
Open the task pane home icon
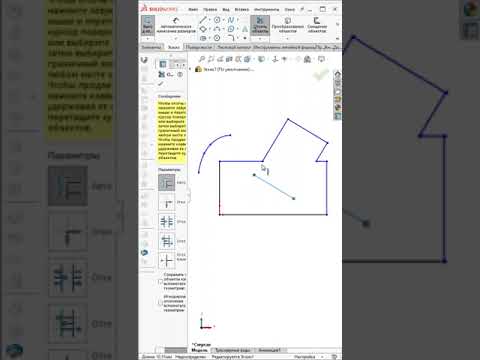click(x=338, y=74)
